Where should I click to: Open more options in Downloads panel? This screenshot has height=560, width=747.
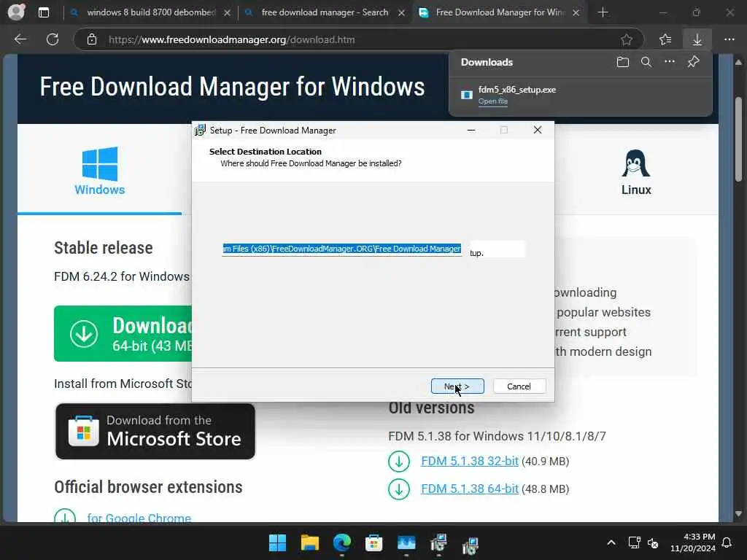pyautogui.click(x=670, y=61)
